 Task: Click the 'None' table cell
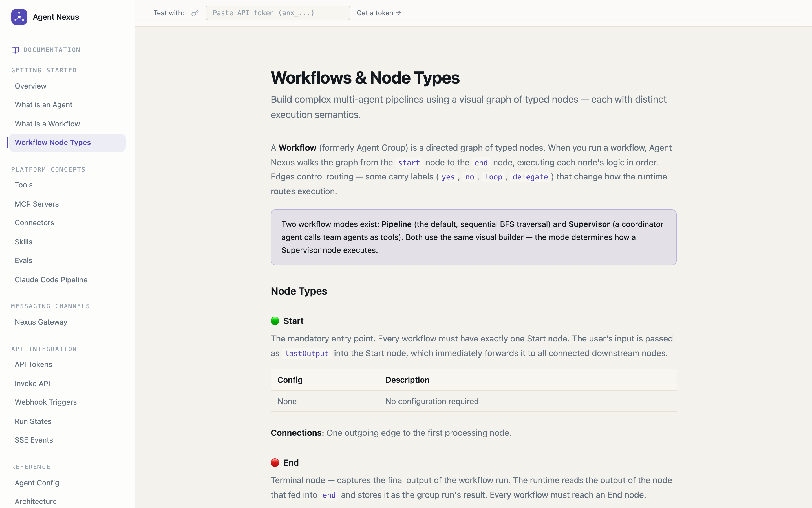coord(287,402)
